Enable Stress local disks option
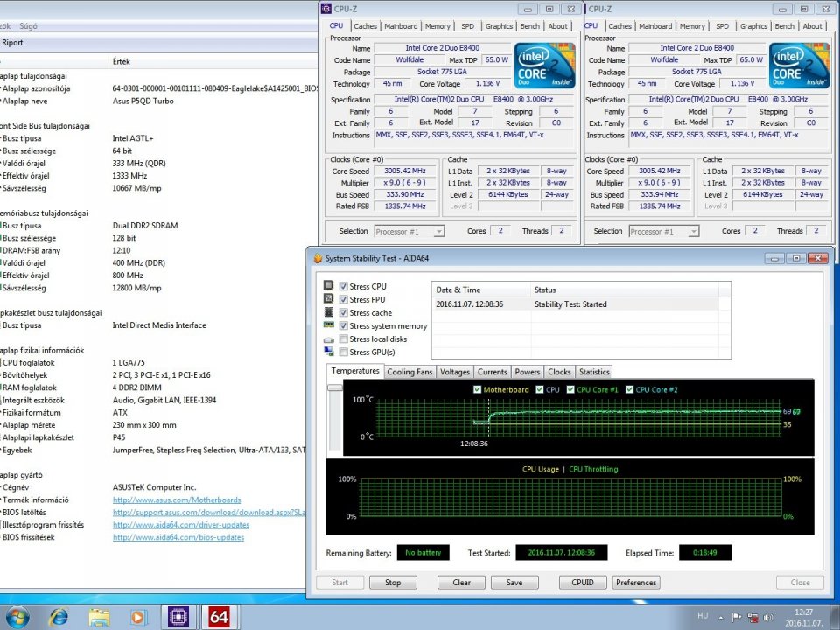Image resolution: width=840 pixels, height=630 pixels. [343, 339]
